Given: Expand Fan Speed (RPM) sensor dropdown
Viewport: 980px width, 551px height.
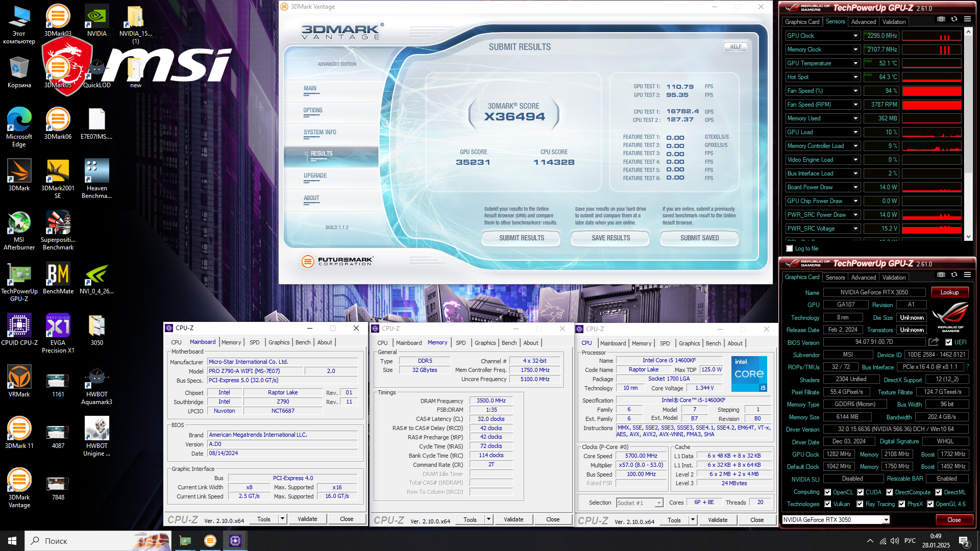Looking at the screenshot, I should click(855, 105).
